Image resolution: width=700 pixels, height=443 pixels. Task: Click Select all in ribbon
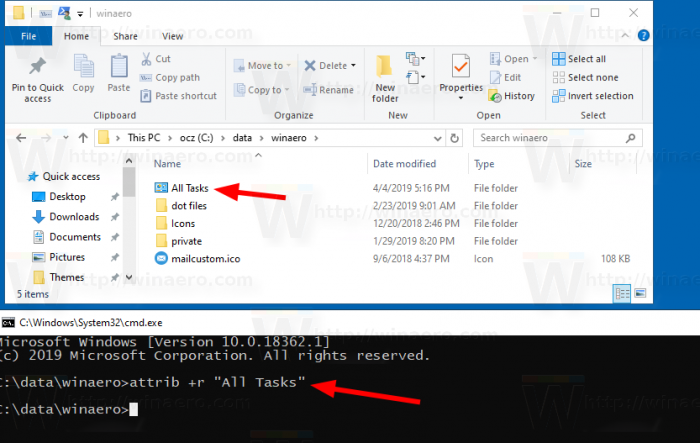(x=579, y=59)
